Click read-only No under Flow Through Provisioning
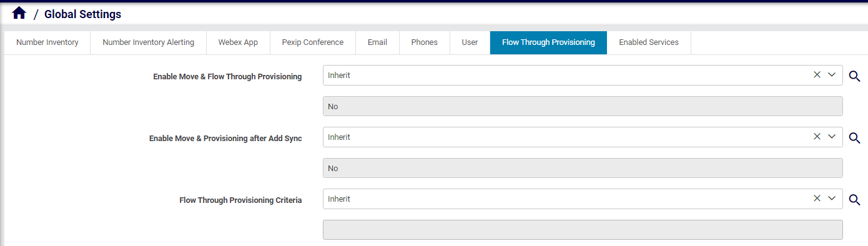The height and width of the screenshot is (246, 868). click(x=583, y=106)
